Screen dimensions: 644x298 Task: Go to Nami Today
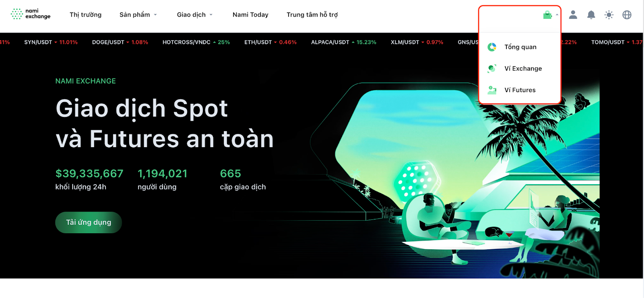click(x=250, y=14)
